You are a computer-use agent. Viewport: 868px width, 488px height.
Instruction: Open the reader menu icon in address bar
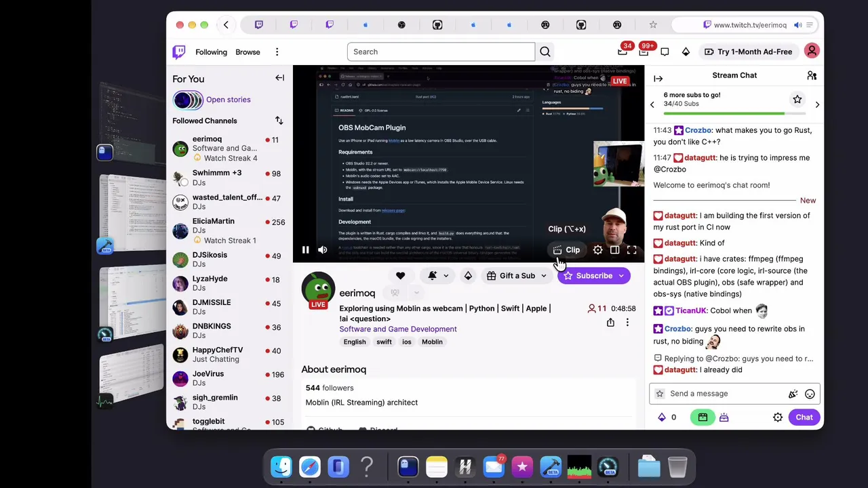point(811,25)
